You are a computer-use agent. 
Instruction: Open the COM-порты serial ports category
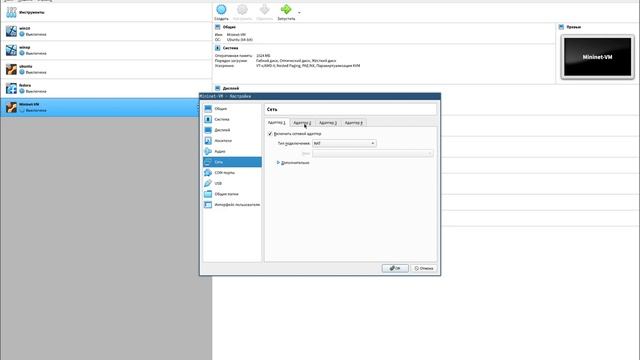232,173
